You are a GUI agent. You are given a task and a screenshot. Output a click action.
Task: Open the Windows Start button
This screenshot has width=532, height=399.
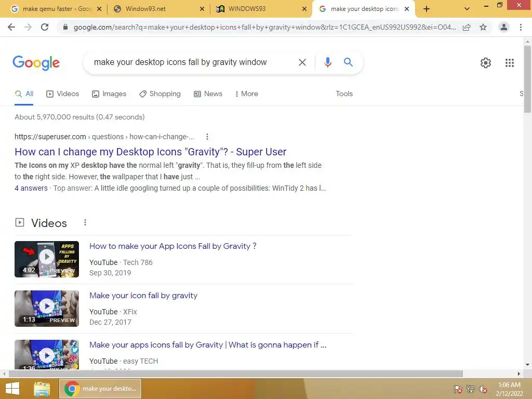pos(12,389)
